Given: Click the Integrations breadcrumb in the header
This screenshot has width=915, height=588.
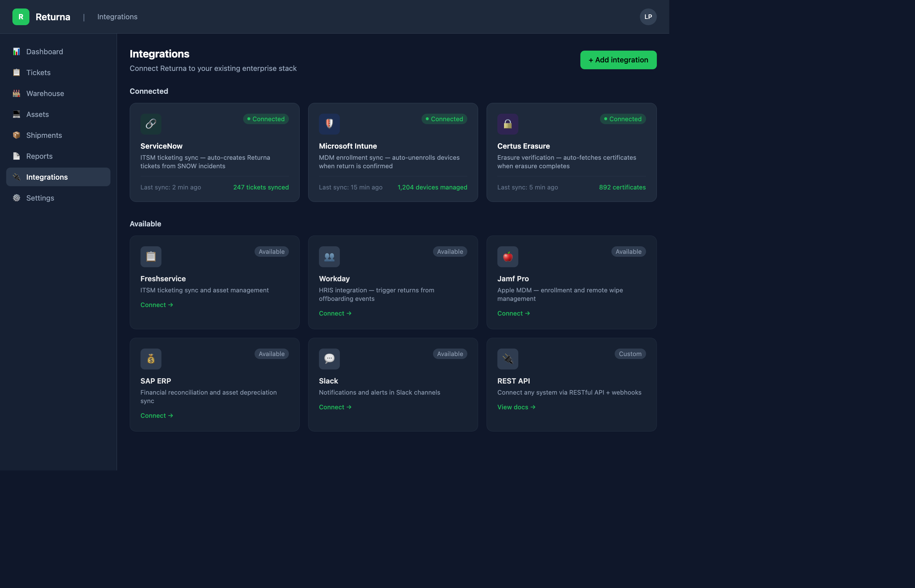Looking at the screenshot, I should point(117,17).
